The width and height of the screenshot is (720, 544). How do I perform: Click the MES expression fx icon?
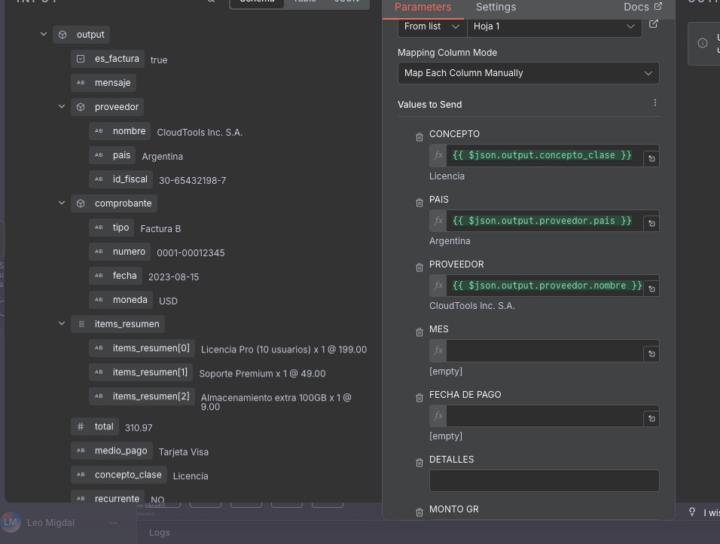point(438,351)
